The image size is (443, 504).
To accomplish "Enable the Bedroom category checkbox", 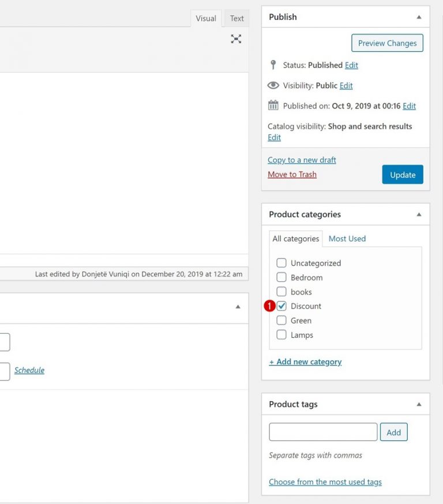I will coord(281,277).
